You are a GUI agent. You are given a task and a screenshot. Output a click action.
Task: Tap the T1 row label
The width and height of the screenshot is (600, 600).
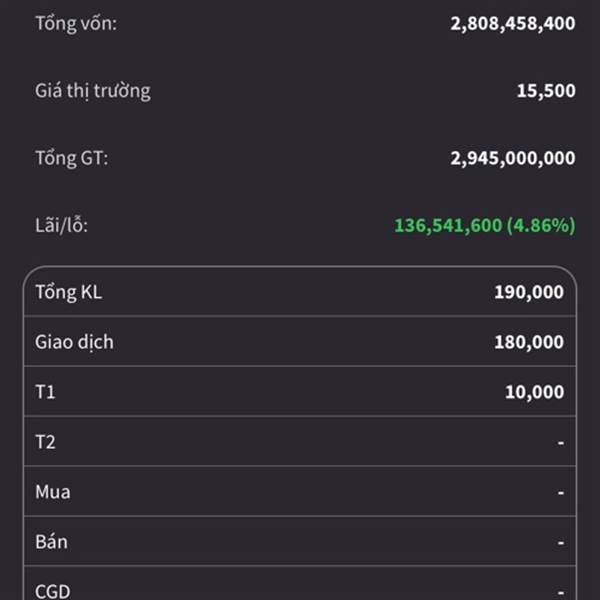point(46,392)
